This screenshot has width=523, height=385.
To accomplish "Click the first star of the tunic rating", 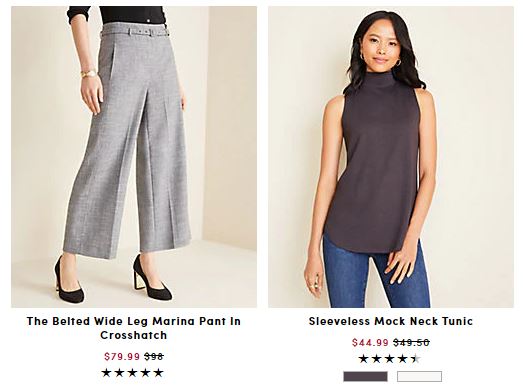I will pyautogui.click(x=364, y=359).
